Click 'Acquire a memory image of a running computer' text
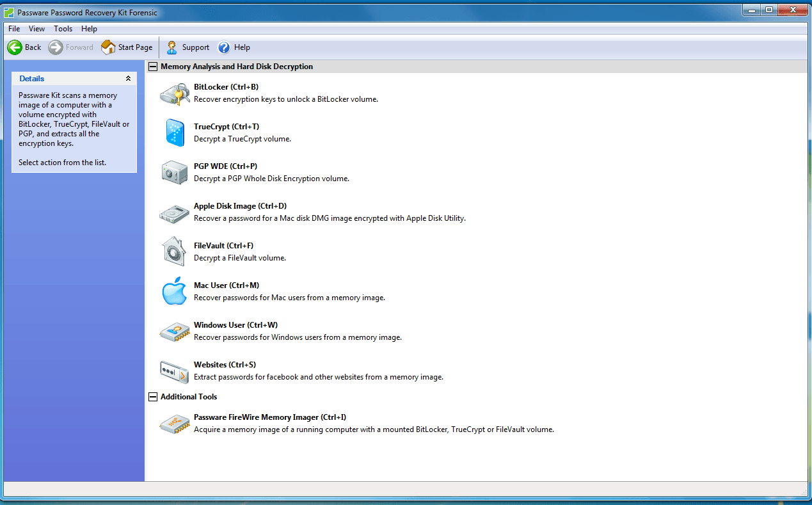812x505 pixels. [x=374, y=429]
